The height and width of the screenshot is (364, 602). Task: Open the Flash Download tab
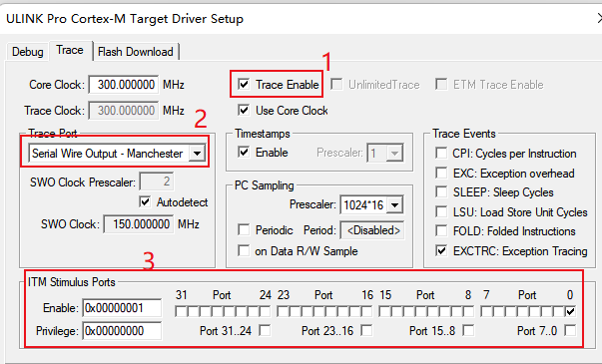coord(136,52)
